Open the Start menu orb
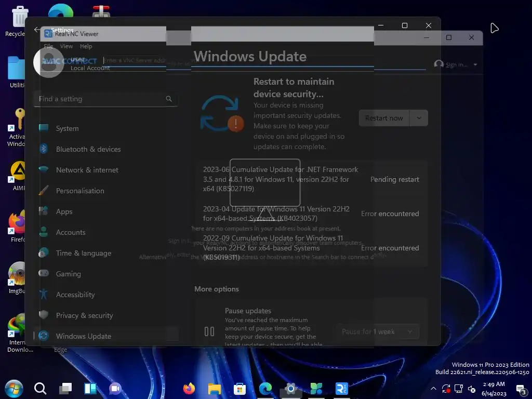Viewport: 532px width, 399px height. click(14, 388)
